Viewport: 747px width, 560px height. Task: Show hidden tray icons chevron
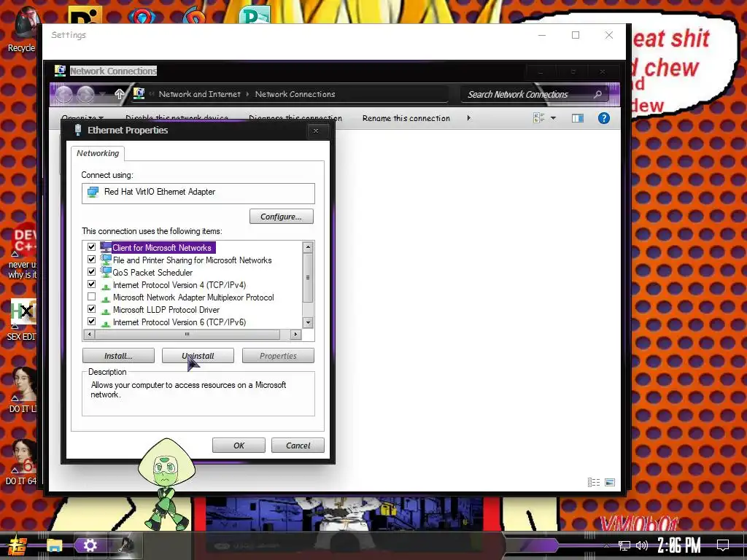[x=606, y=545]
